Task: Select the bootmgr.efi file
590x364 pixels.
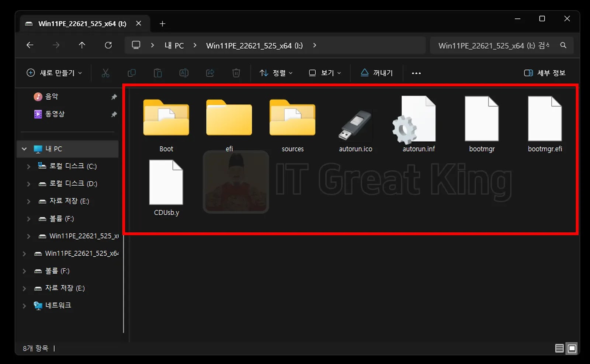Action: [545, 125]
